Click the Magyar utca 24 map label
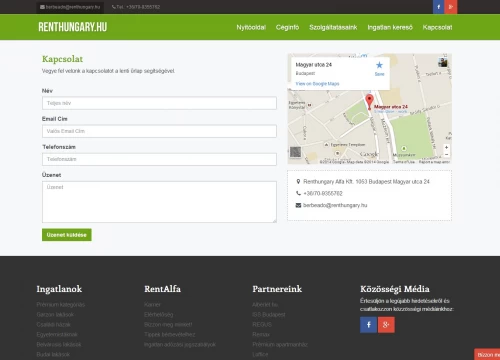Screen dimensions: 500x360 coord(391,107)
